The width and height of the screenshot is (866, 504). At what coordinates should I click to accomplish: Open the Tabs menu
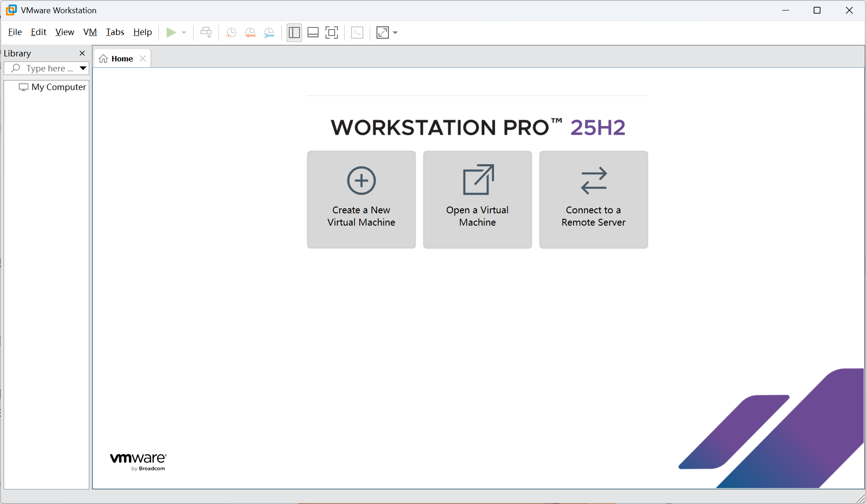point(115,32)
